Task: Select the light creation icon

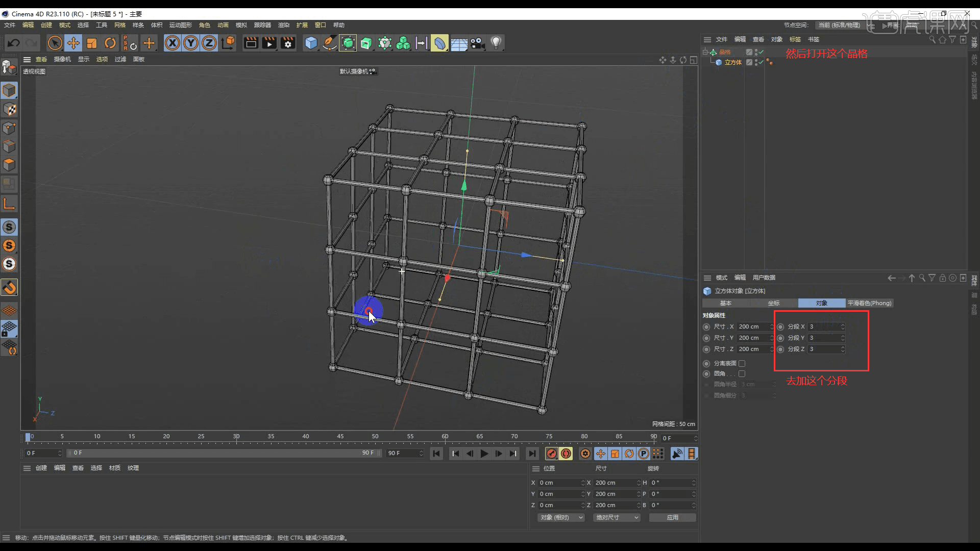Action: coord(497,43)
